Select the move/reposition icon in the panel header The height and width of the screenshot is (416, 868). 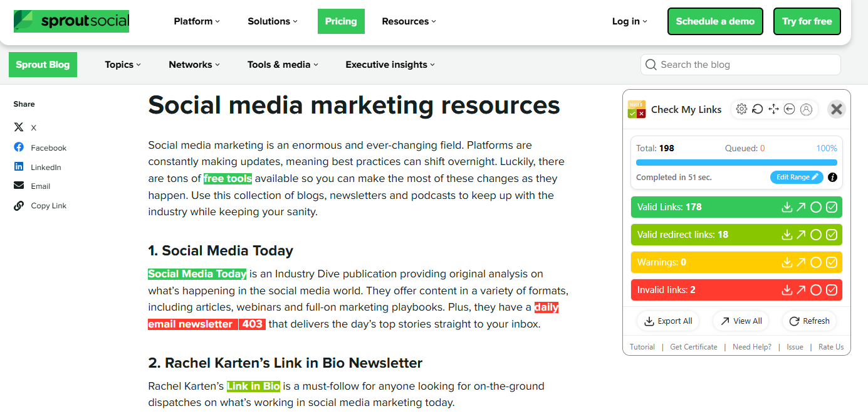tap(773, 109)
